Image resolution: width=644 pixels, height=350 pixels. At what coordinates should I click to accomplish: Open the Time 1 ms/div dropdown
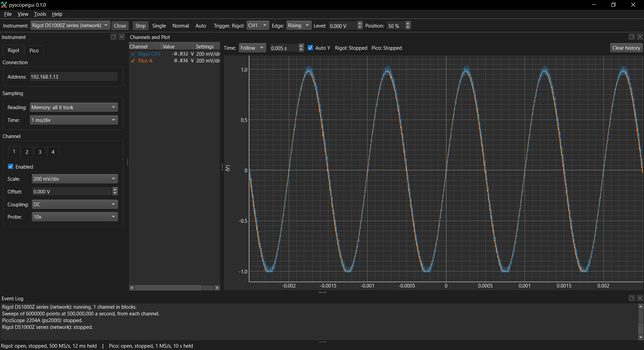[x=74, y=120]
